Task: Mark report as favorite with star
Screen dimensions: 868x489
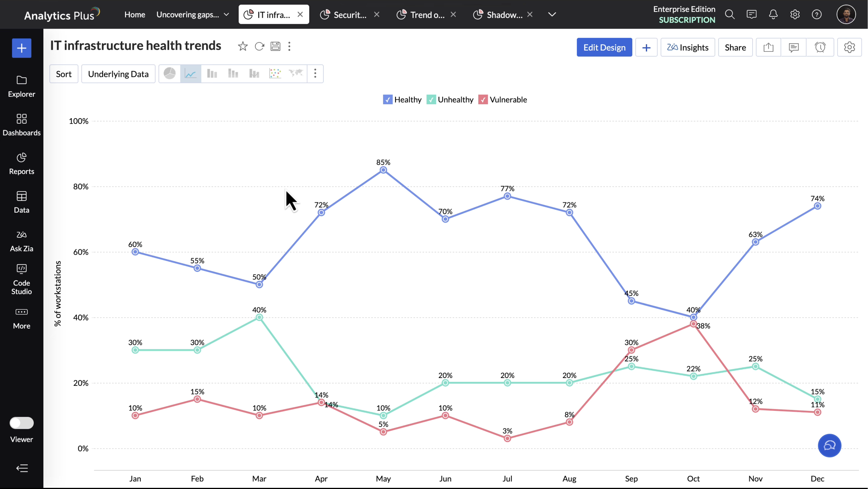Action: pos(243,47)
